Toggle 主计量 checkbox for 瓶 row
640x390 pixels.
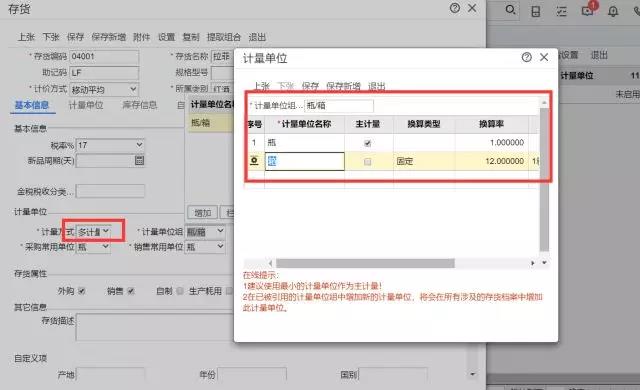pos(367,143)
